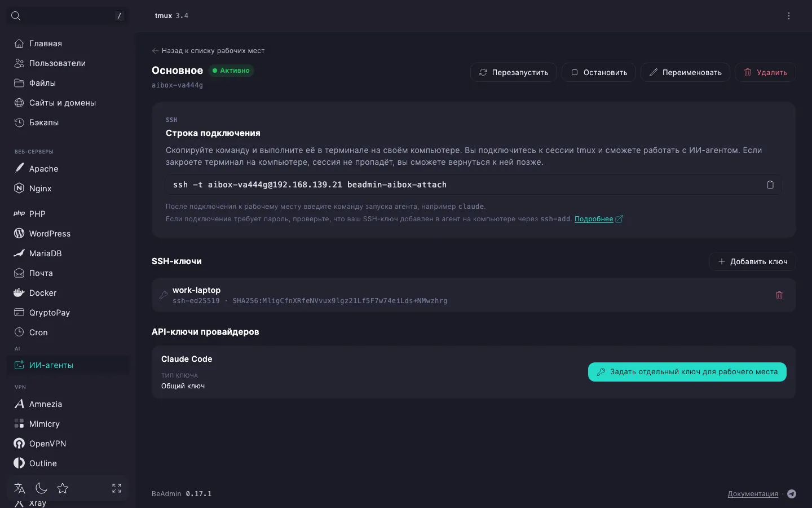Follow the Подробнее link
Screen dimensions: 812x508
pyautogui.click(x=594, y=219)
